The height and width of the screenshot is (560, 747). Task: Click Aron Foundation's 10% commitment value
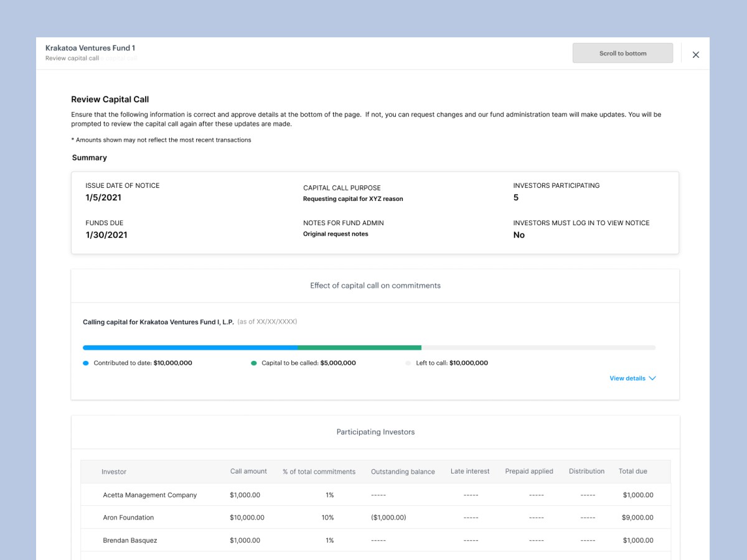pos(327,518)
